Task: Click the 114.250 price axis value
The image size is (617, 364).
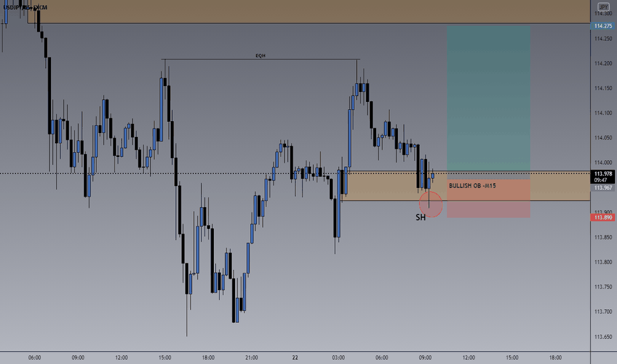Action: 603,38
